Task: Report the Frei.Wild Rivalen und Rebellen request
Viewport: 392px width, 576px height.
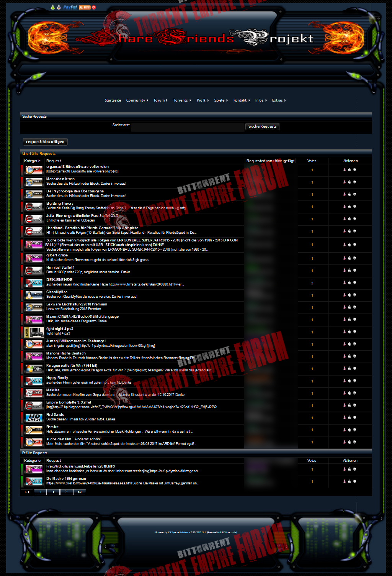Action: pos(344,469)
